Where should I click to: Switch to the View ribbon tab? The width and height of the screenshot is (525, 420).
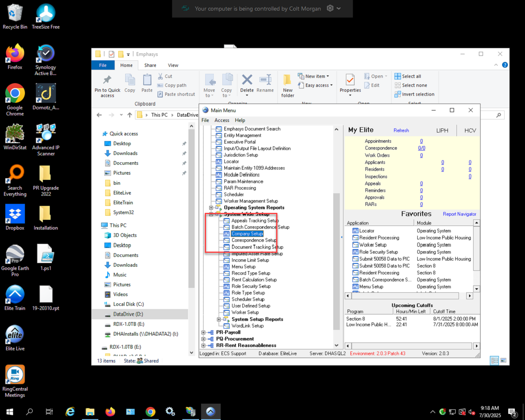tap(173, 65)
